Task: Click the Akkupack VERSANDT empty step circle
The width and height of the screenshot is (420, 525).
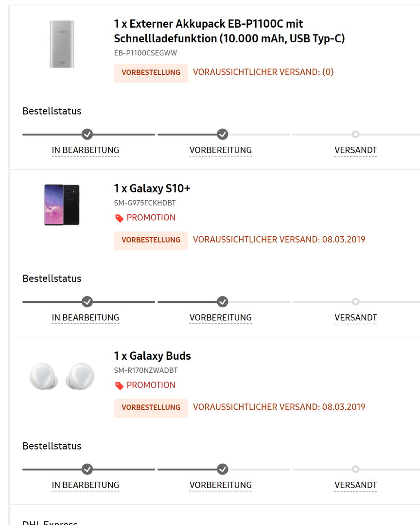Action: tap(356, 134)
